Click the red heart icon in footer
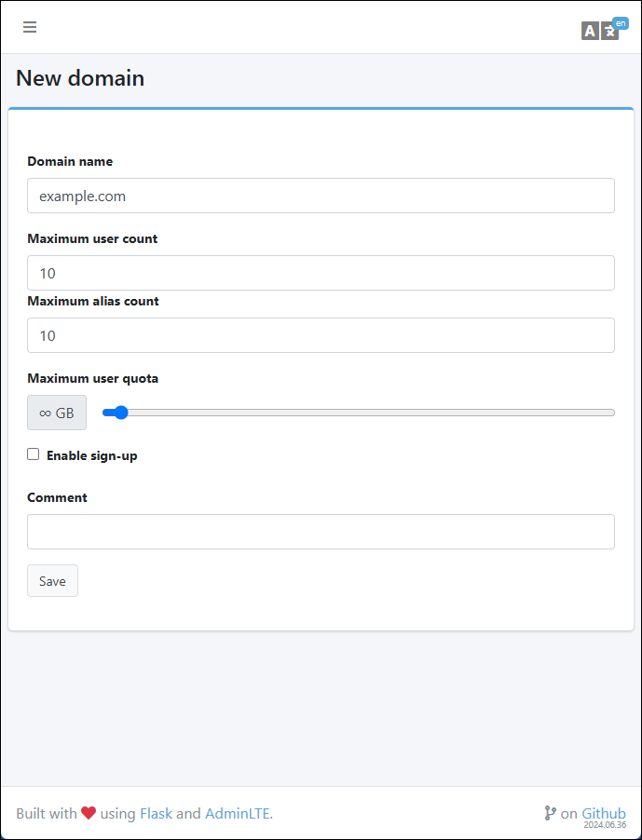642x840 pixels. click(89, 813)
